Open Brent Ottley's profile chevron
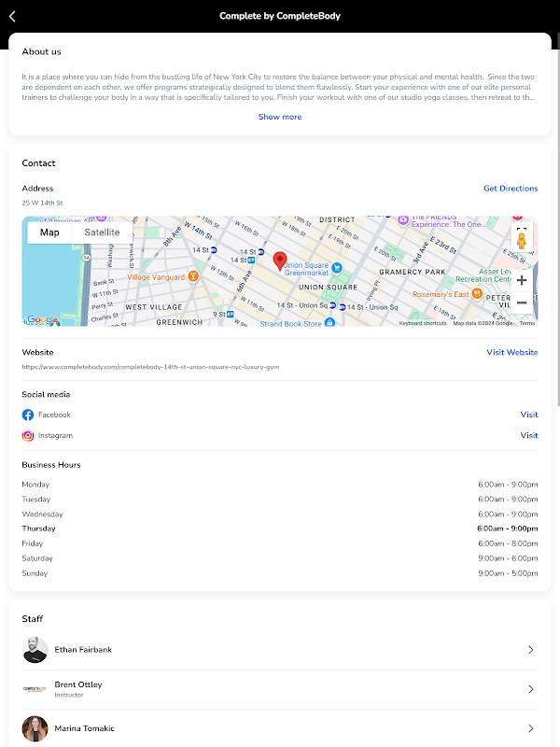This screenshot has height=747, width=560. pos(530,689)
